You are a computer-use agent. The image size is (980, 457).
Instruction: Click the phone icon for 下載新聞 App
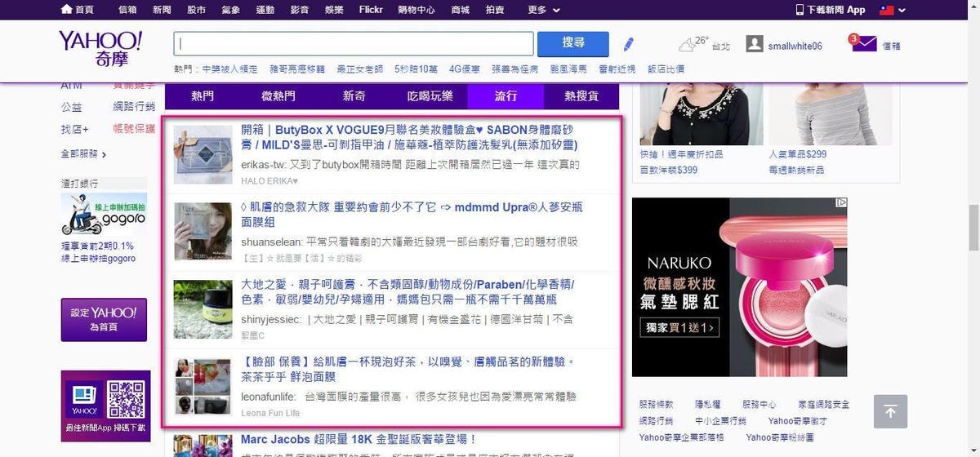800,10
